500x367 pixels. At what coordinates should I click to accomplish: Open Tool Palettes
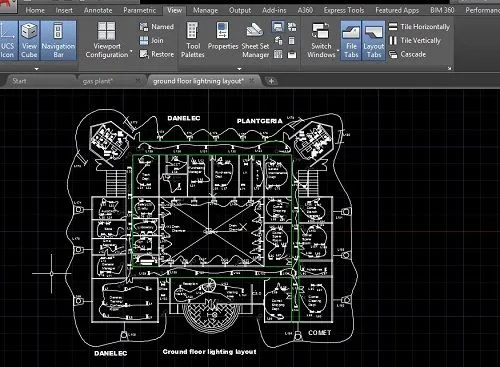193,40
